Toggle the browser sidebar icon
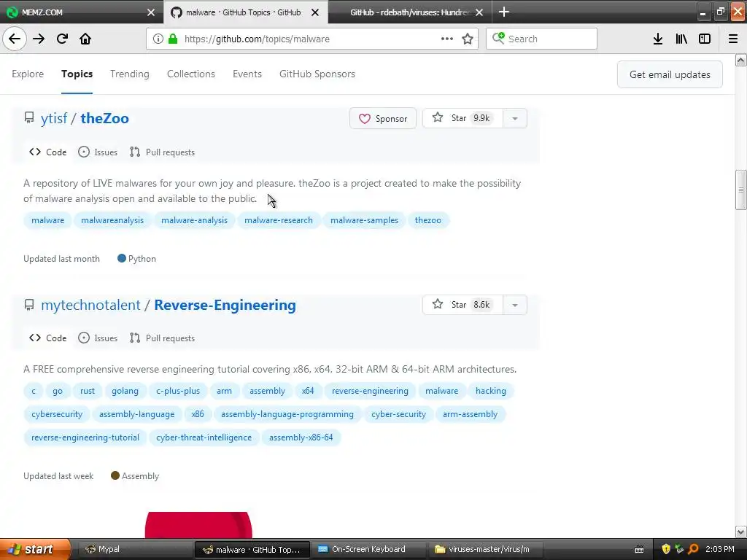Image resolution: width=747 pixels, height=560 pixels. pyautogui.click(x=705, y=39)
